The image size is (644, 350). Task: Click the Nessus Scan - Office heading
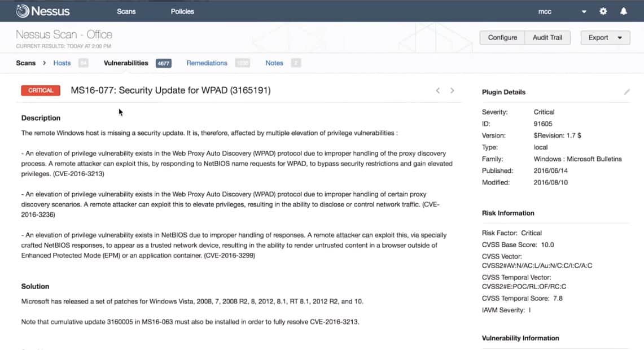point(64,34)
